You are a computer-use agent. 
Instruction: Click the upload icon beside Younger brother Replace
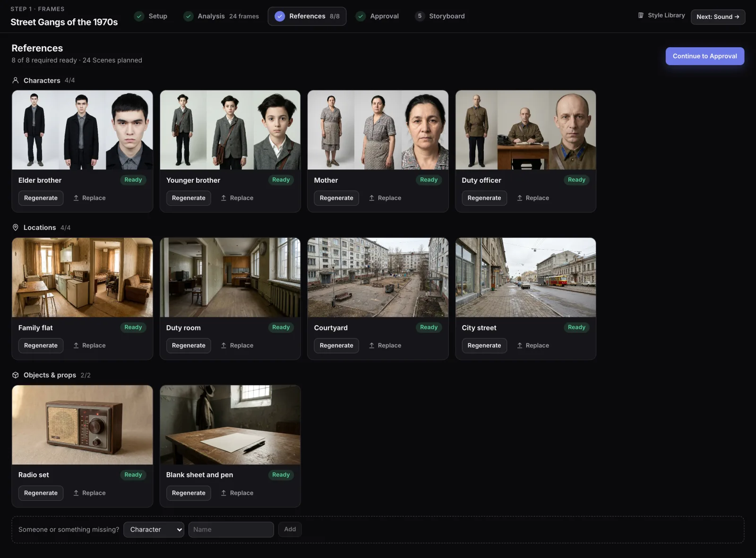tap(224, 198)
